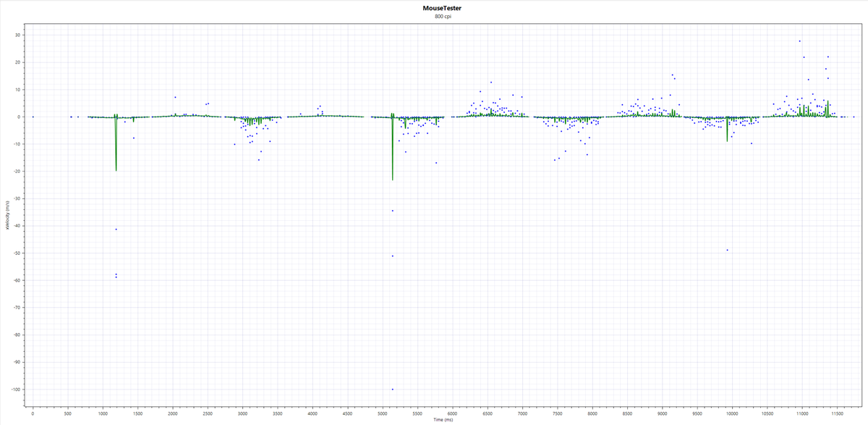The image size is (868, 425).
Task: Click the 11500 tick on the time axis
Action: coord(837,413)
